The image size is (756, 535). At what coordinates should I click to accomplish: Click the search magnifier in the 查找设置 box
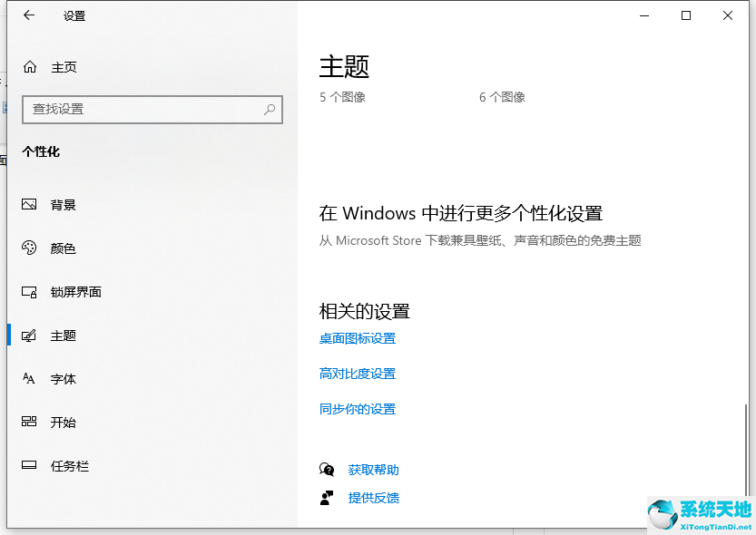point(269,109)
